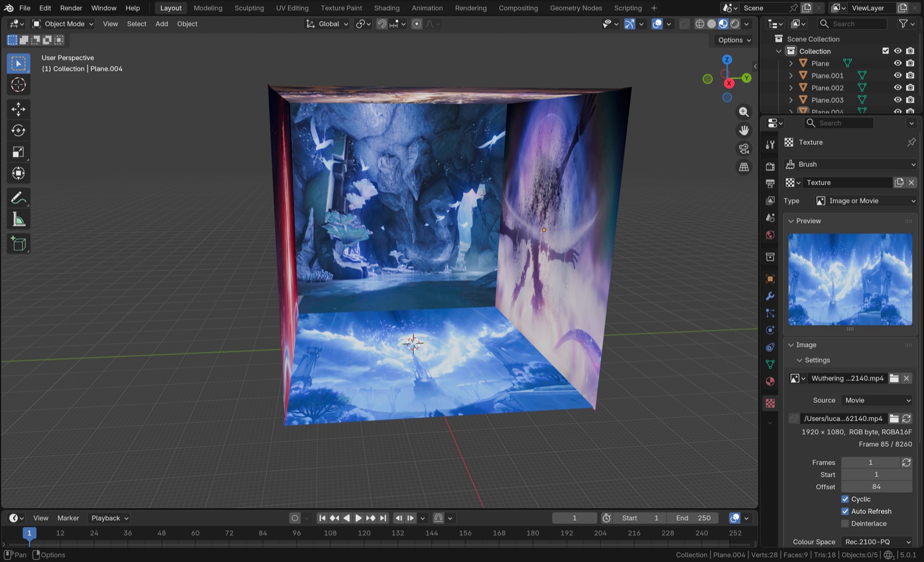Select the Add Cube tool
The width and height of the screenshot is (924, 562).
(18, 243)
